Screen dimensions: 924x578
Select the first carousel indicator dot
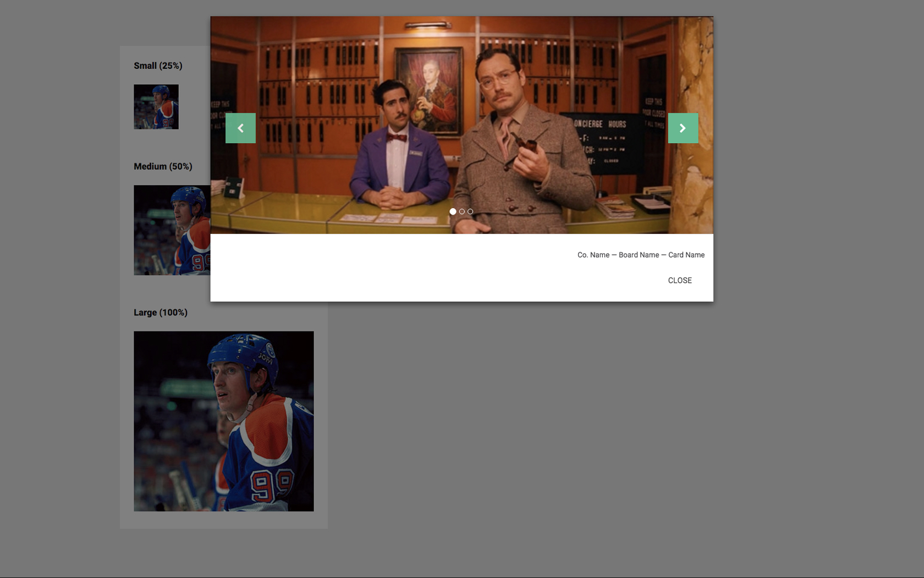(453, 211)
